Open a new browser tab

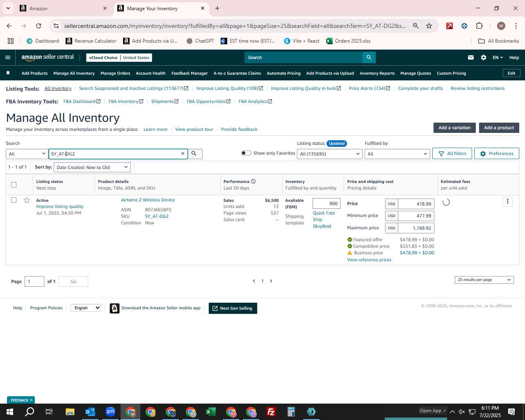pyautogui.click(x=217, y=8)
